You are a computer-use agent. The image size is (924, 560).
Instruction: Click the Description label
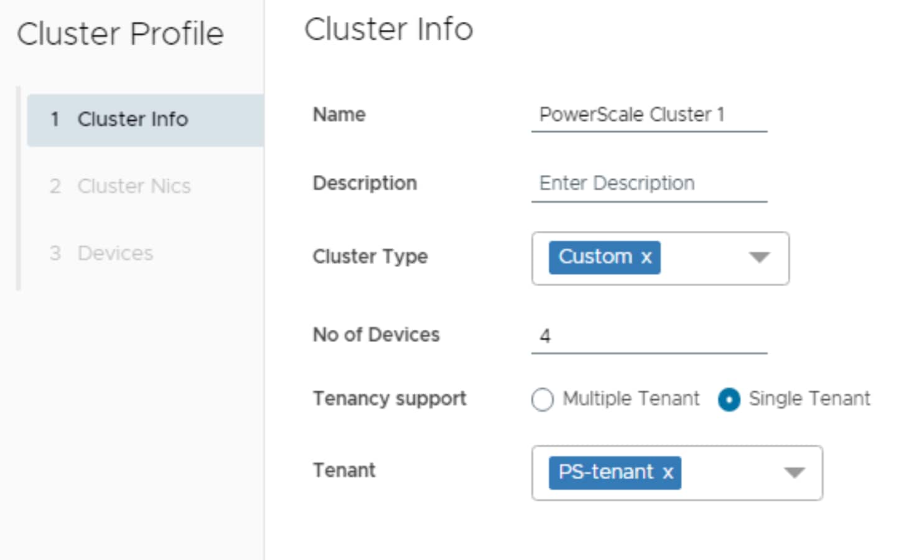click(x=365, y=184)
